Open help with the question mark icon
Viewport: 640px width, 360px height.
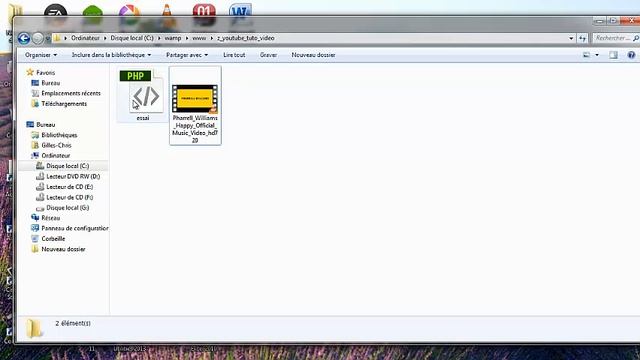tap(631, 55)
